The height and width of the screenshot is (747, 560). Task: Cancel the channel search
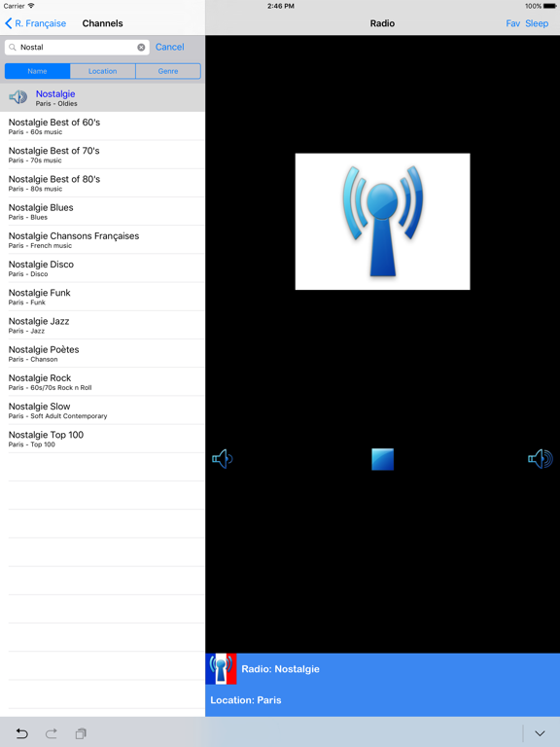point(169,47)
